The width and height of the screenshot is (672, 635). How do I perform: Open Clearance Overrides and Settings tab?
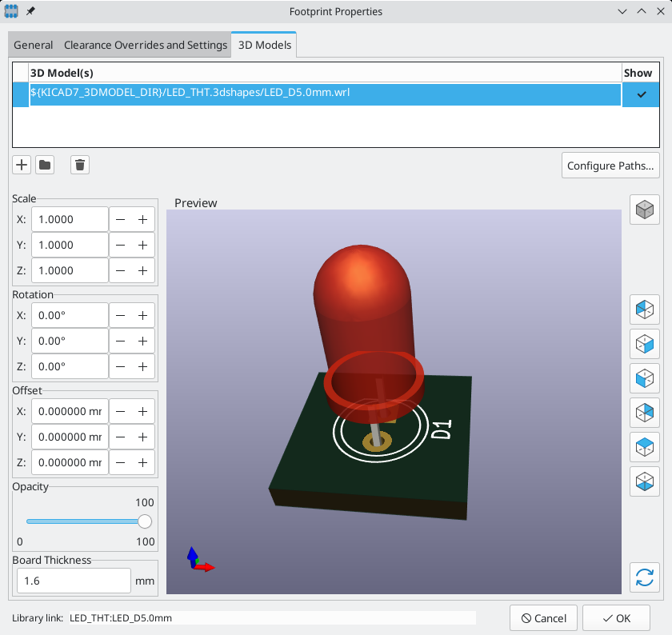click(145, 45)
